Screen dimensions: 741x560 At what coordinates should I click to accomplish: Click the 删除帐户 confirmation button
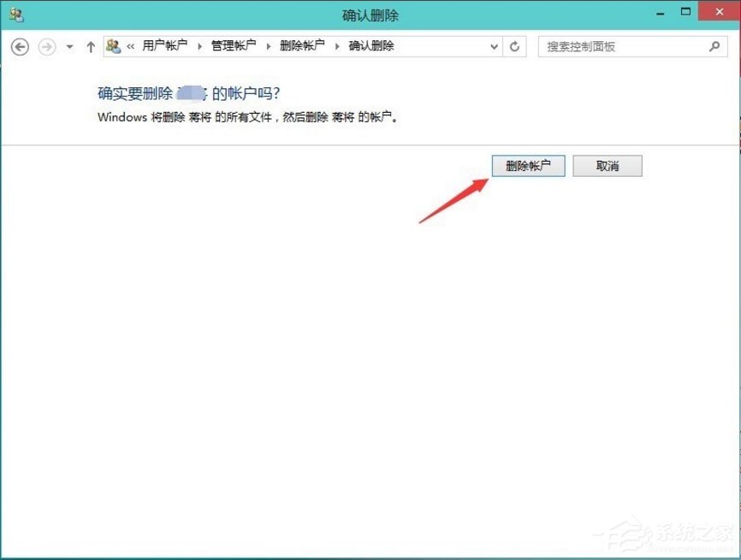pos(528,166)
